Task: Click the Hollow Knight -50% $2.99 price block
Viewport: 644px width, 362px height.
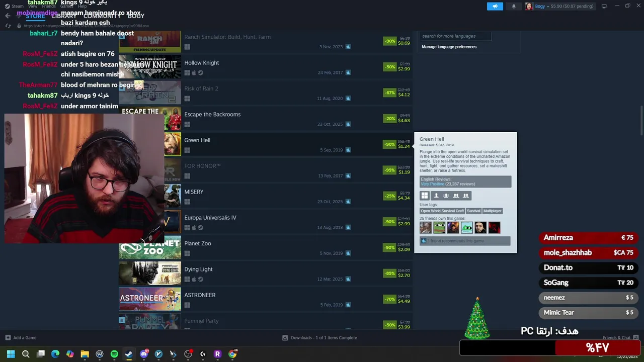Action: point(397,67)
